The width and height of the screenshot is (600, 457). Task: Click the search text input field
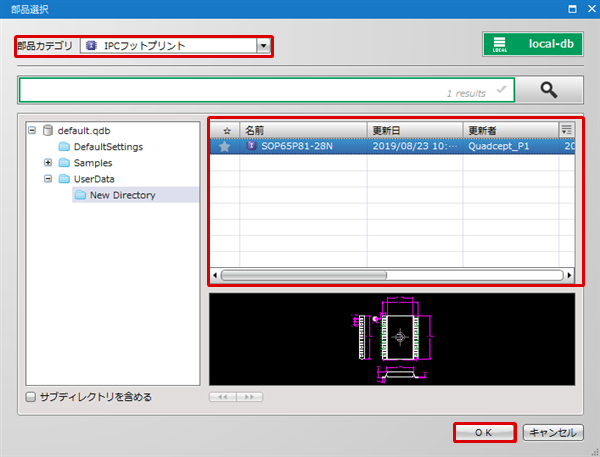pos(267,90)
